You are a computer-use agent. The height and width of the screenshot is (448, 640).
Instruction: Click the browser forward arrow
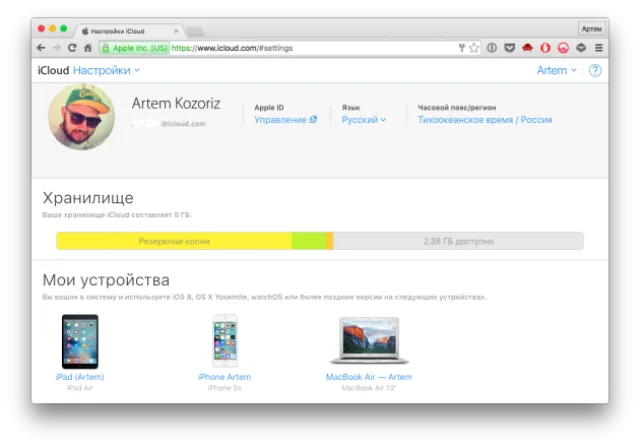[56, 48]
